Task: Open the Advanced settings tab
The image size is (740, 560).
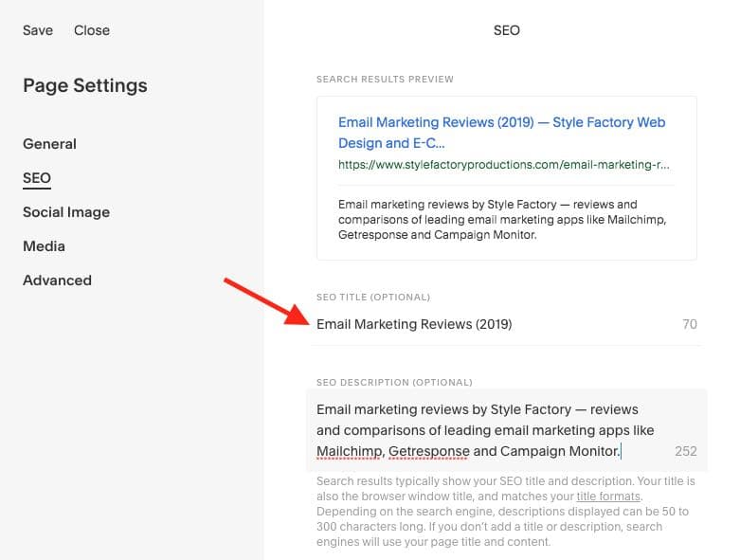Action: click(57, 280)
